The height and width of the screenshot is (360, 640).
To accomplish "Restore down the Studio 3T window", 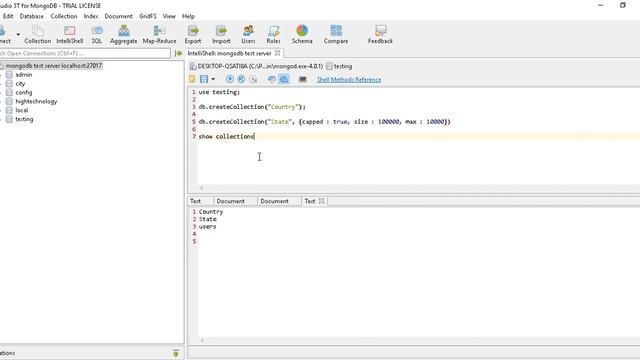I will point(623,5).
